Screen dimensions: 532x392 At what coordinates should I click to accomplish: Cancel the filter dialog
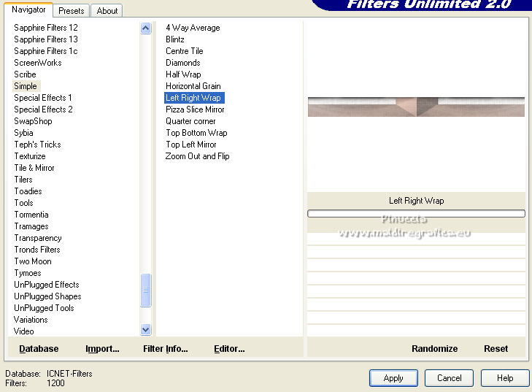pos(449,378)
